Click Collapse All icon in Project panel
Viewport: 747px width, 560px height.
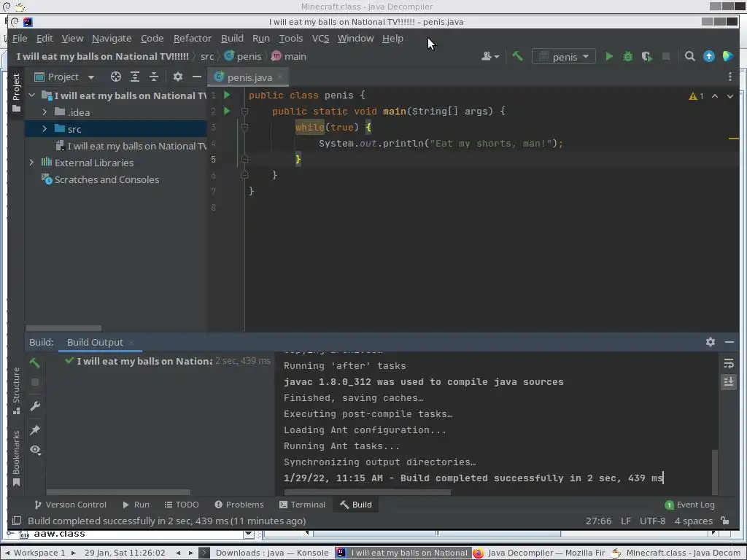point(153,77)
